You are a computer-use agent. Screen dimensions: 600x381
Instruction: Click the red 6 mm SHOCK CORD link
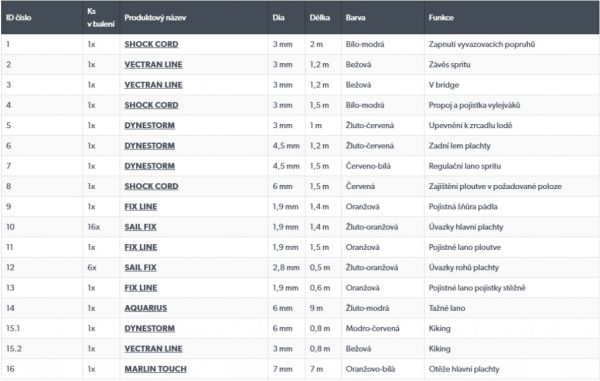point(151,186)
